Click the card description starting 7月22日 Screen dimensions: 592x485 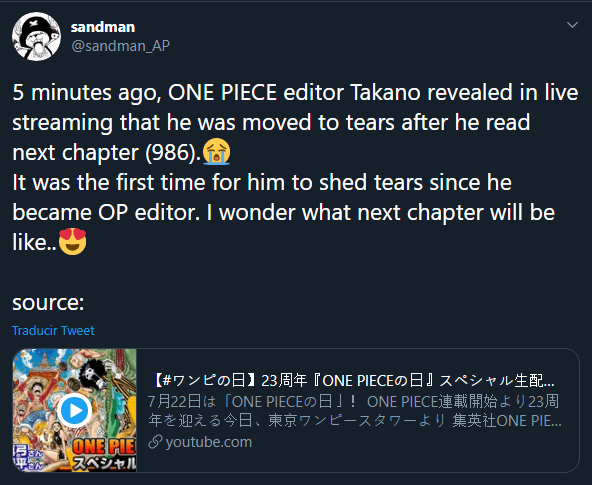355,411
